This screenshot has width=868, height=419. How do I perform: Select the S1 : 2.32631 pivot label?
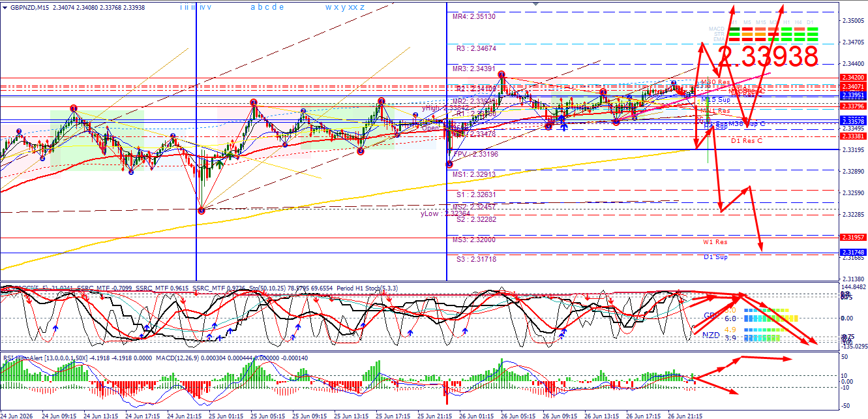(477, 194)
